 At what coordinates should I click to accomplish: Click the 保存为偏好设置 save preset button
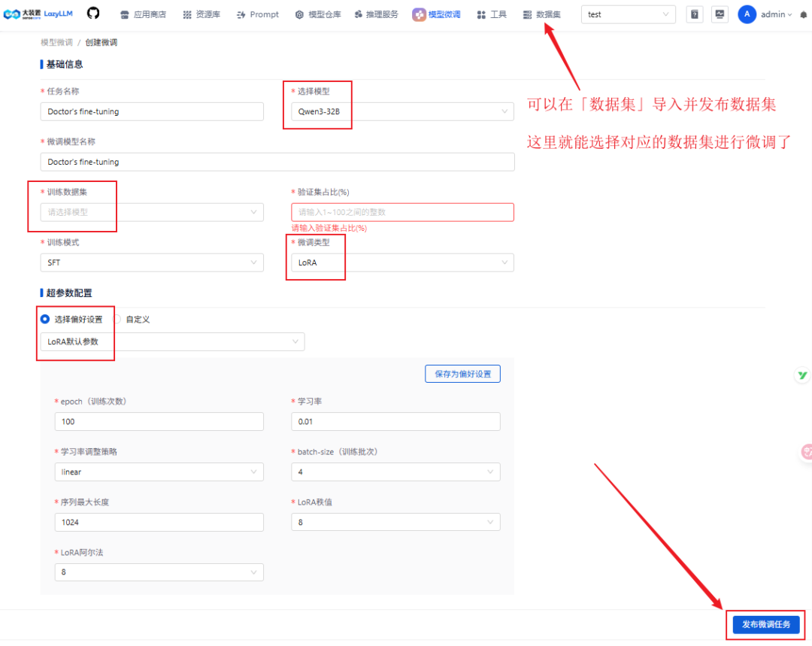[462, 373]
